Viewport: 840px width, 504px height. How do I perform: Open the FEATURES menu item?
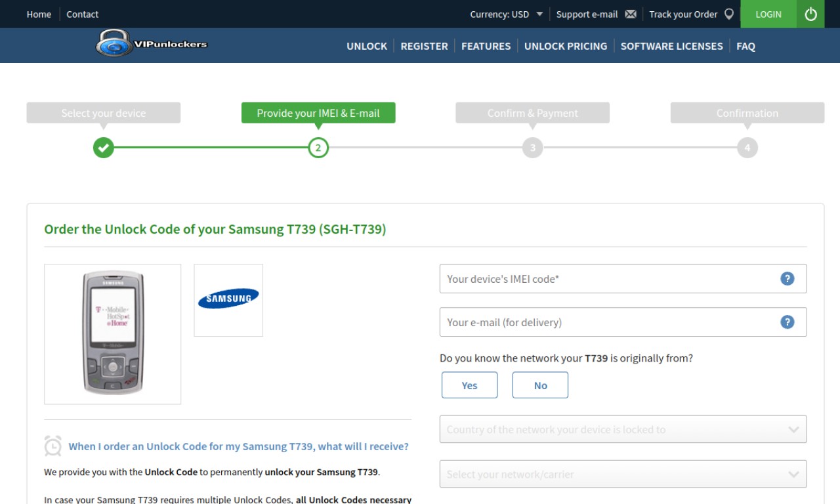point(486,46)
